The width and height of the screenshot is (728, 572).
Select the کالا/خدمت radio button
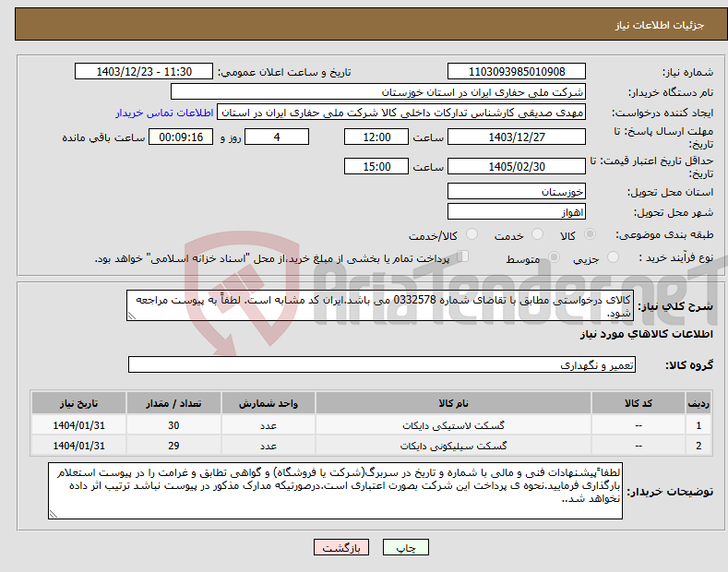coord(471,234)
